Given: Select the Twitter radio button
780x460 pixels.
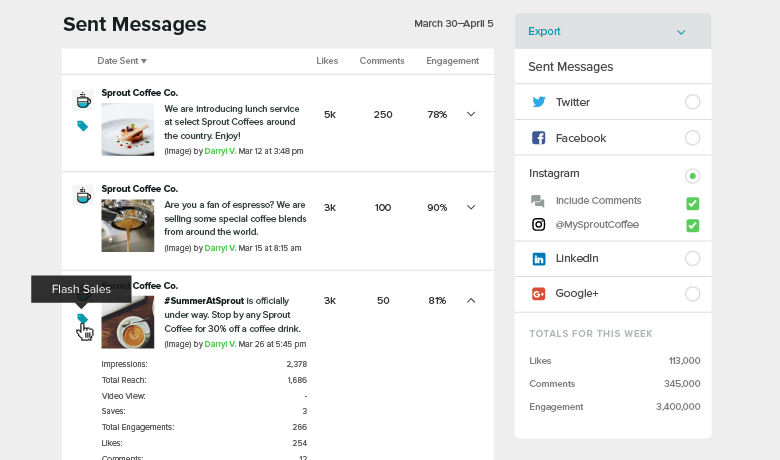Looking at the screenshot, I should [x=692, y=102].
